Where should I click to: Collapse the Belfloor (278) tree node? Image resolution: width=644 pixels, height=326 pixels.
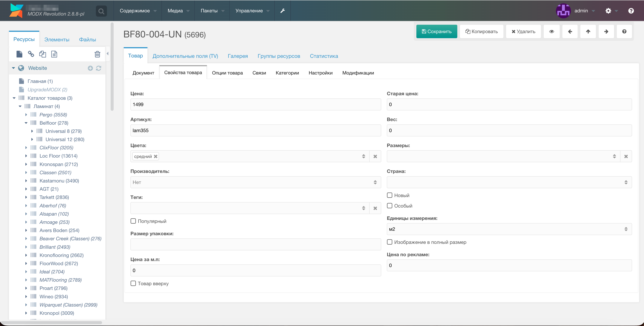(26, 123)
